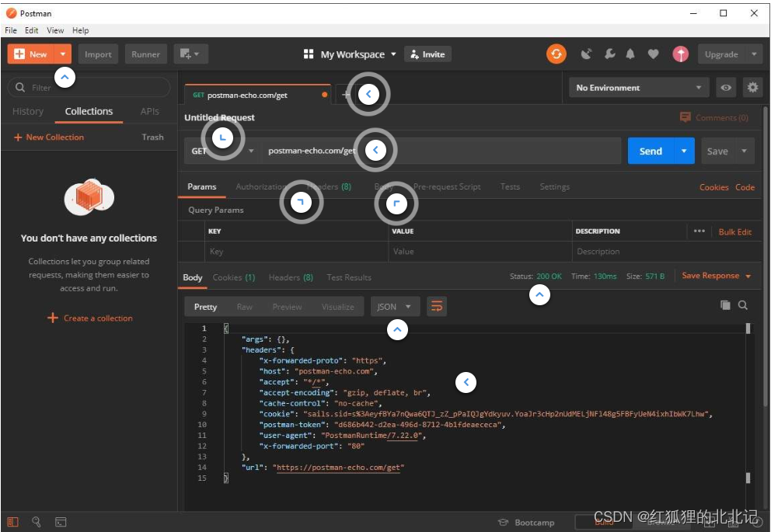
Task: Switch response view to Visualize
Action: click(x=338, y=307)
